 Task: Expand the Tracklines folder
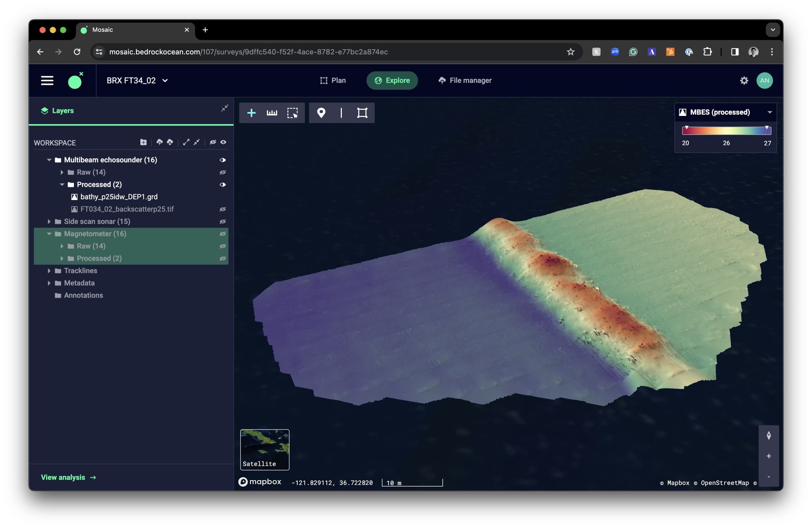tap(49, 270)
